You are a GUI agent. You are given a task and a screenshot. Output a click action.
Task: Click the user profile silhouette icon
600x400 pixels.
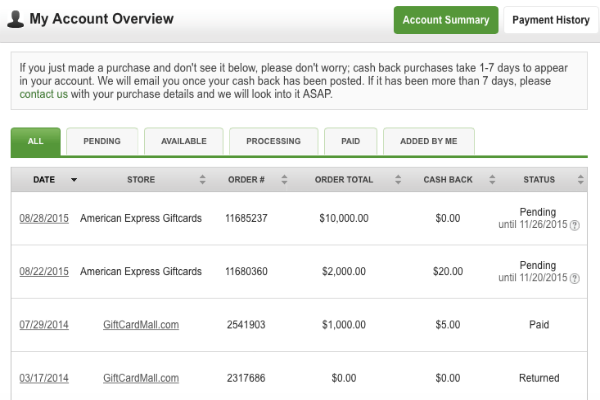click(15, 19)
